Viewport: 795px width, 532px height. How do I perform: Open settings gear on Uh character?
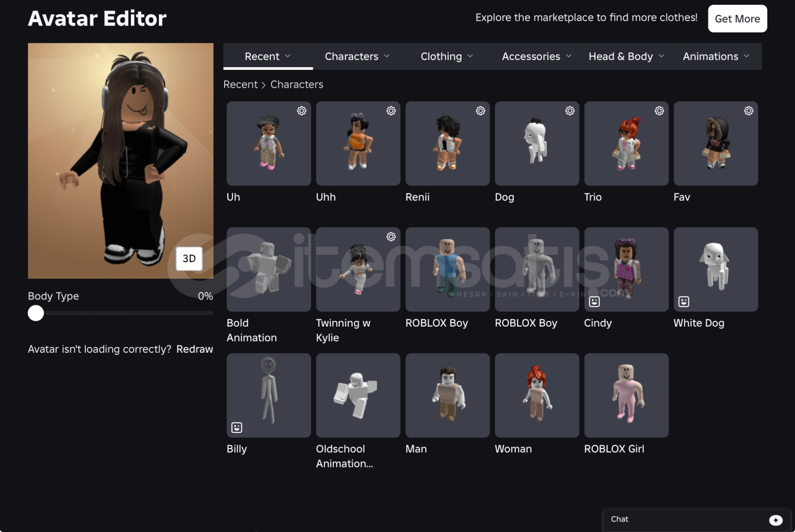click(x=301, y=111)
